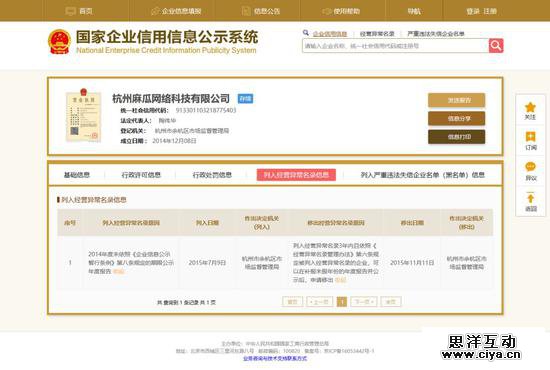Click company name 杭州麻瓜网络科技有限公司
The image size is (550, 370).
(x=171, y=99)
